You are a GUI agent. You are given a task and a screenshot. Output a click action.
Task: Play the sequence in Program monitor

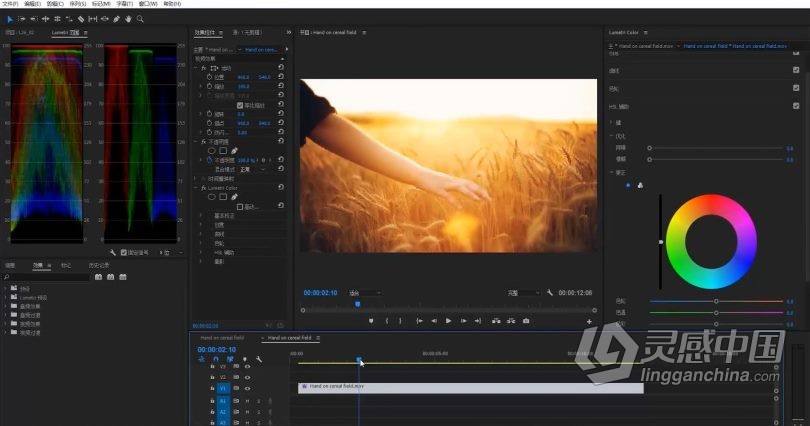tap(448, 321)
